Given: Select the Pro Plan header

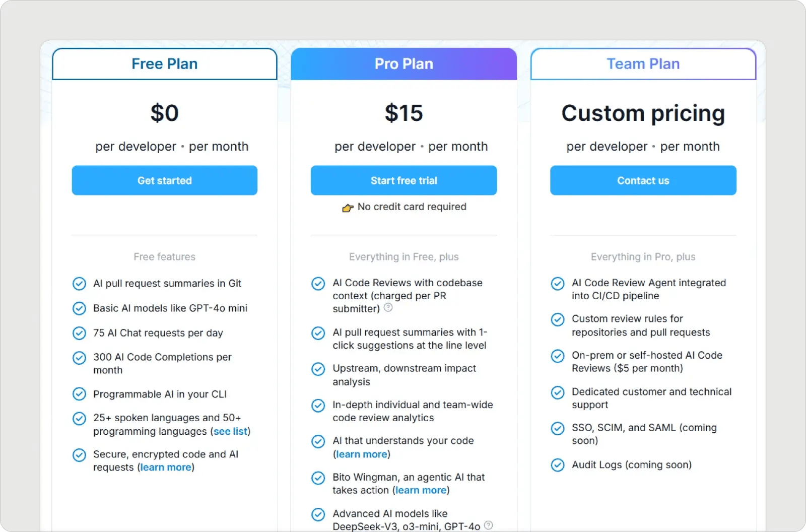Looking at the screenshot, I should click(x=404, y=64).
